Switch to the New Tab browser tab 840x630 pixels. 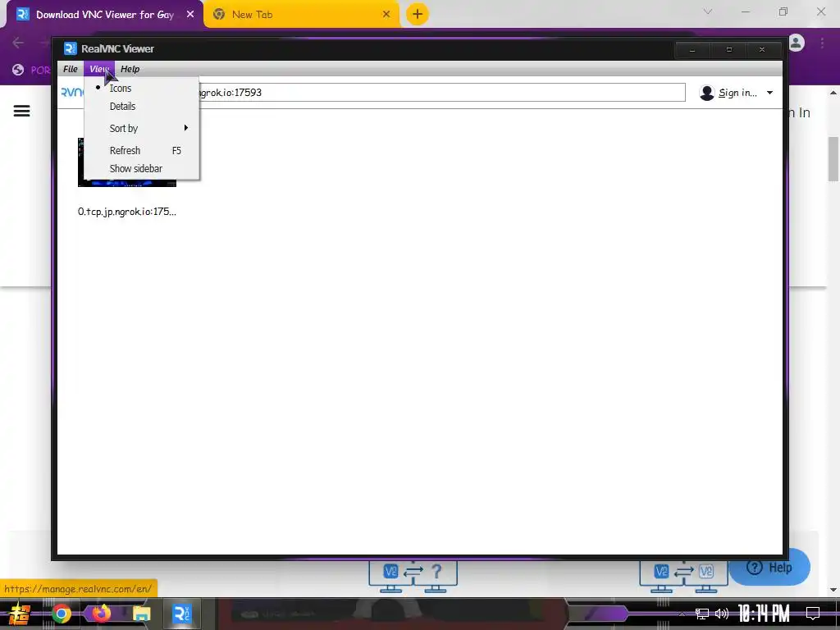(x=301, y=15)
